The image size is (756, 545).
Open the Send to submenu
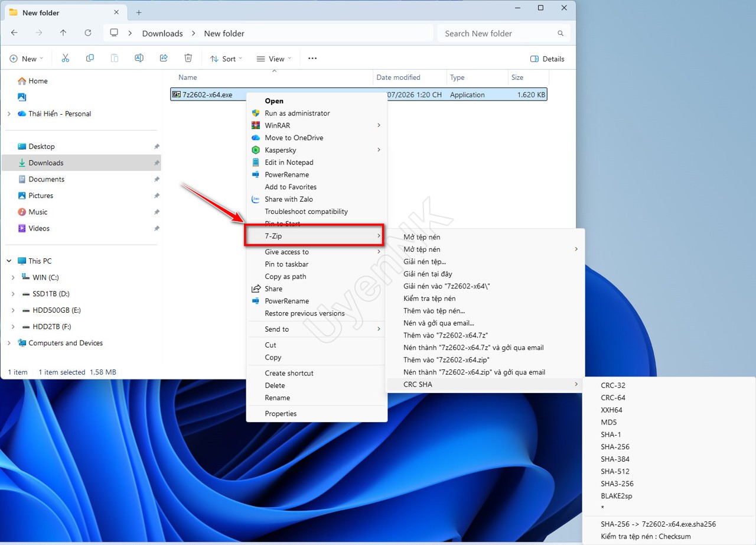[317, 329]
